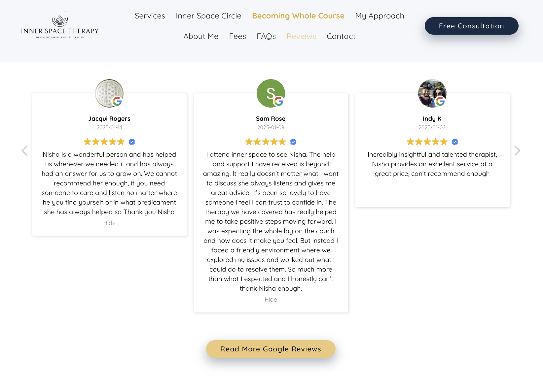Go to Becoming Whole Course page
The width and height of the screenshot is (543, 392).
click(298, 16)
